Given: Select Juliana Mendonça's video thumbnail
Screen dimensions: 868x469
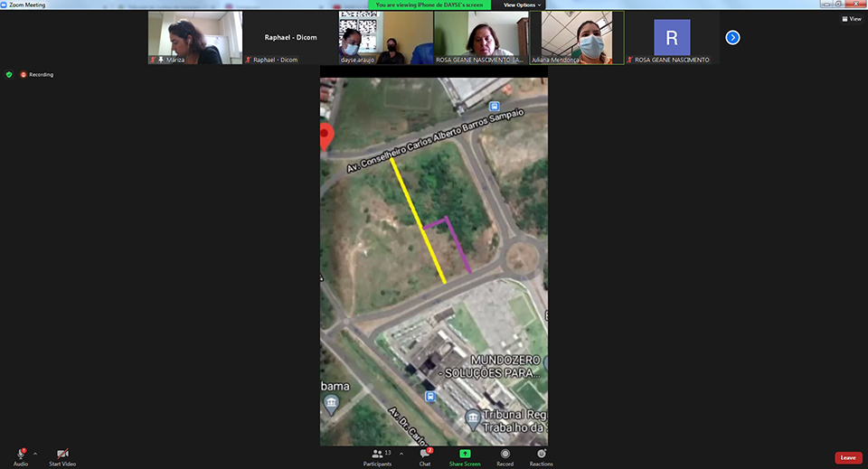Looking at the screenshot, I should coord(576,37).
